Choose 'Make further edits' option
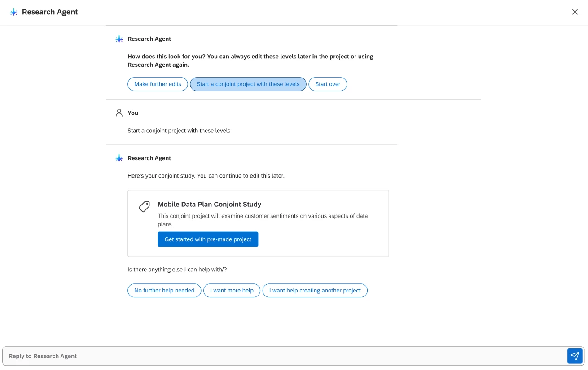 (x=158, y=84)
